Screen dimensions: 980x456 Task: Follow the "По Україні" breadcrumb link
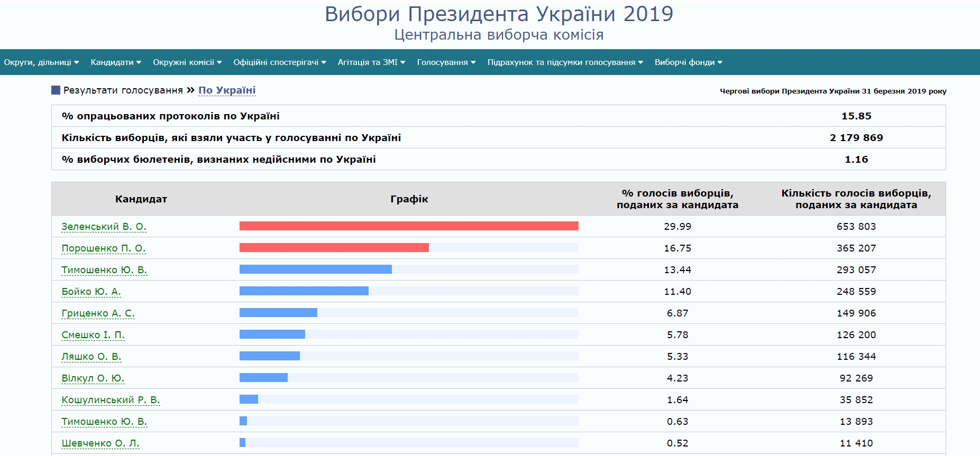(227, 90)
